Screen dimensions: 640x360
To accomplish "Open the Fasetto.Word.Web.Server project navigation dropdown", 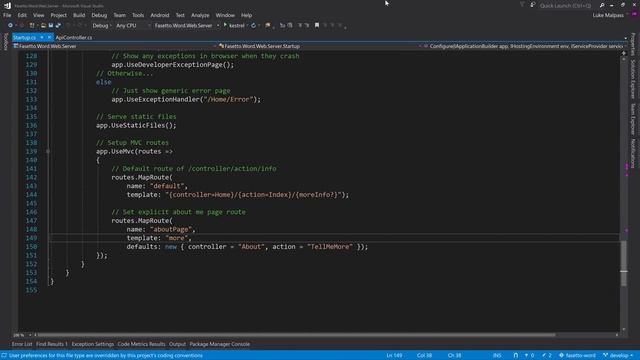I will tap(114, 46).
